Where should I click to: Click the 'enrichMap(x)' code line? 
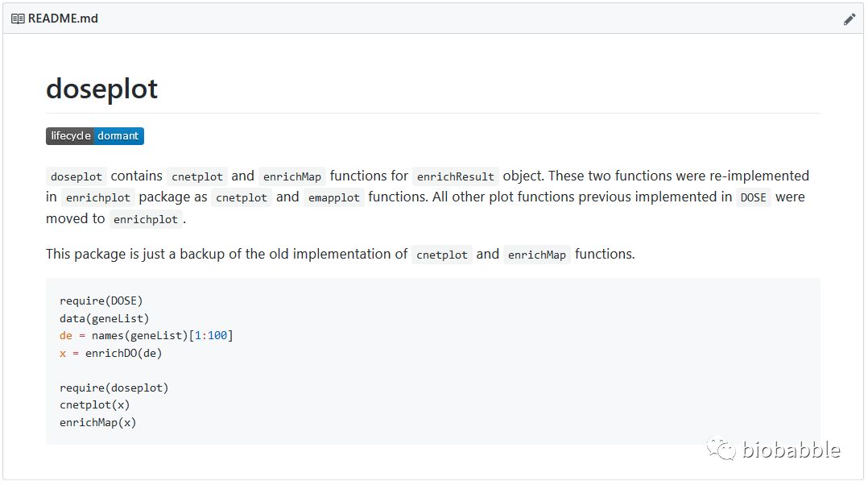point(97,422)
